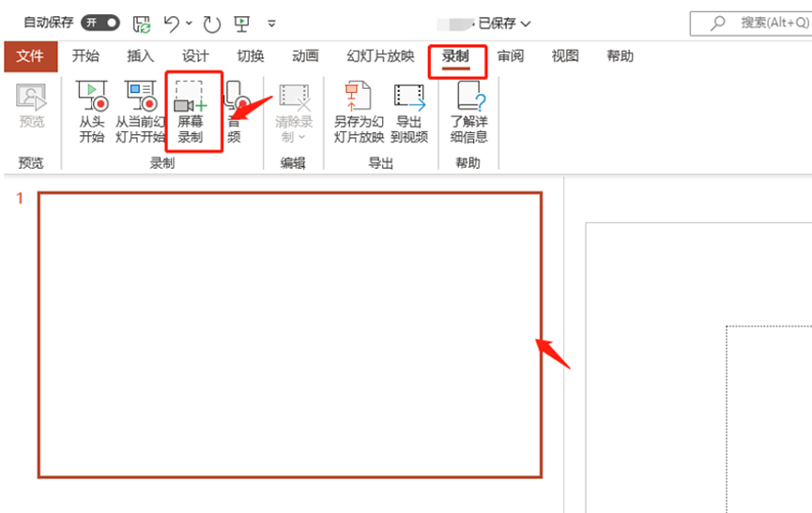Expand the 已保存 file status dropdown

click(504, 23)
